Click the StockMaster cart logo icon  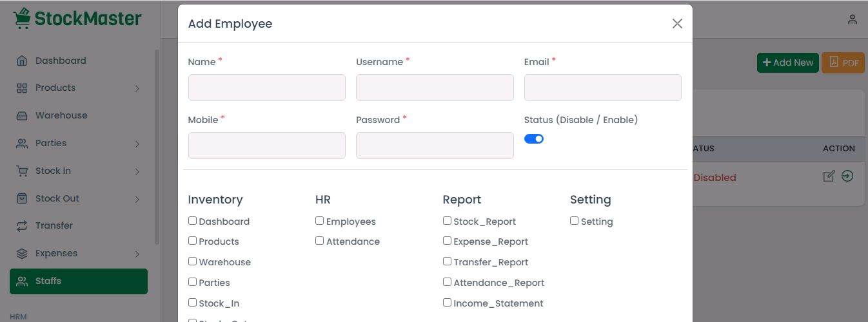[x=22, y=19]
